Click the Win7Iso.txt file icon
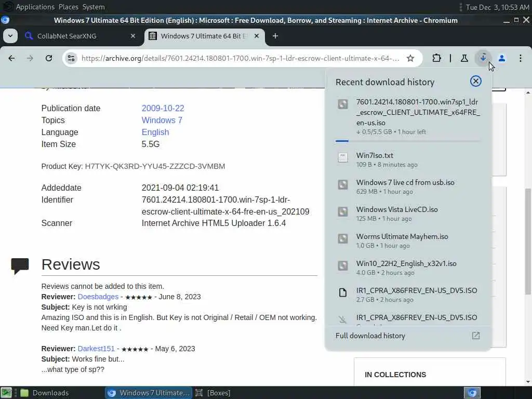The image size is (532, 399). click(x=343, y=157)
